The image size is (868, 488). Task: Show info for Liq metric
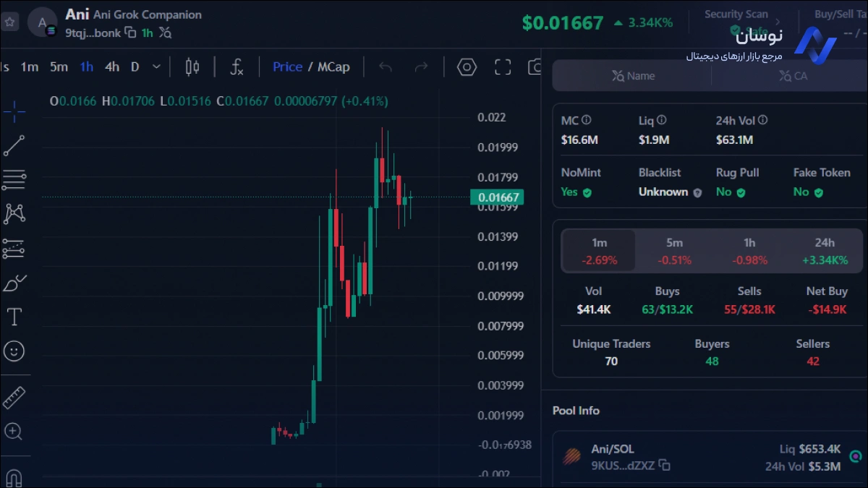[662, 120]
